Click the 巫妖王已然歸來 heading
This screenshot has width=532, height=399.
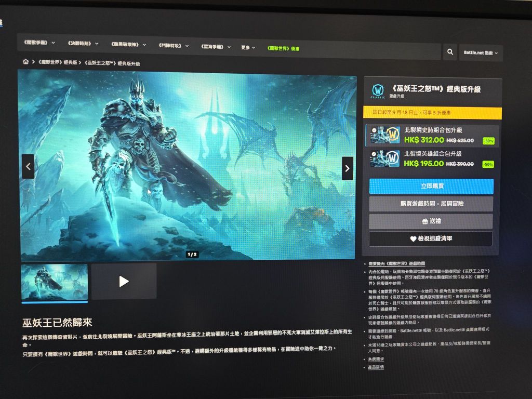57,322
